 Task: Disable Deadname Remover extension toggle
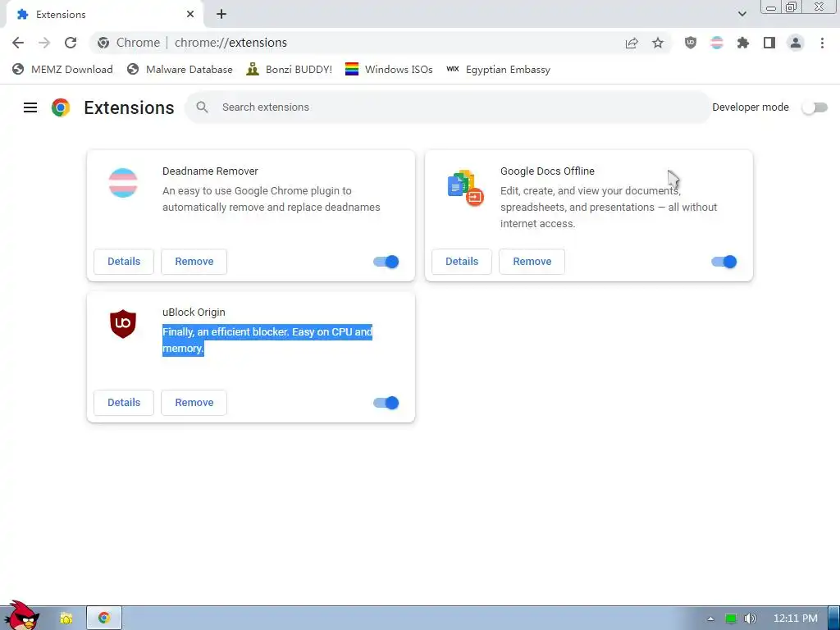(x=386, y=262)
